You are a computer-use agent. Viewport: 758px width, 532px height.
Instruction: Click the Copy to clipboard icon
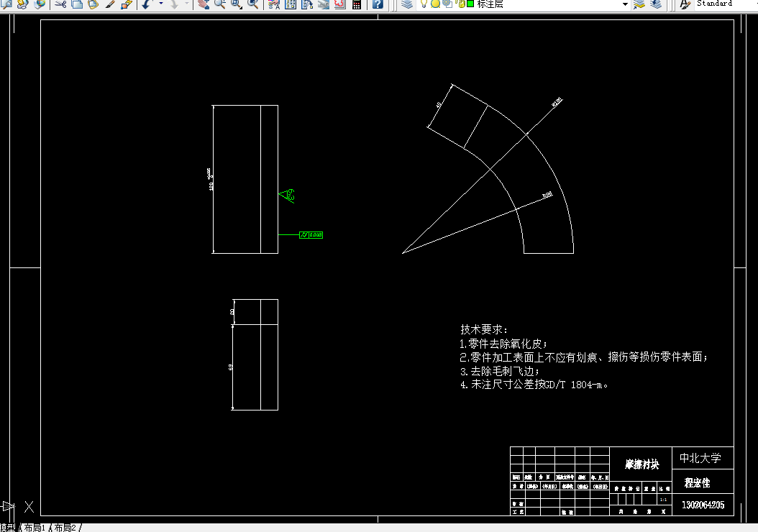click(77, 4)
